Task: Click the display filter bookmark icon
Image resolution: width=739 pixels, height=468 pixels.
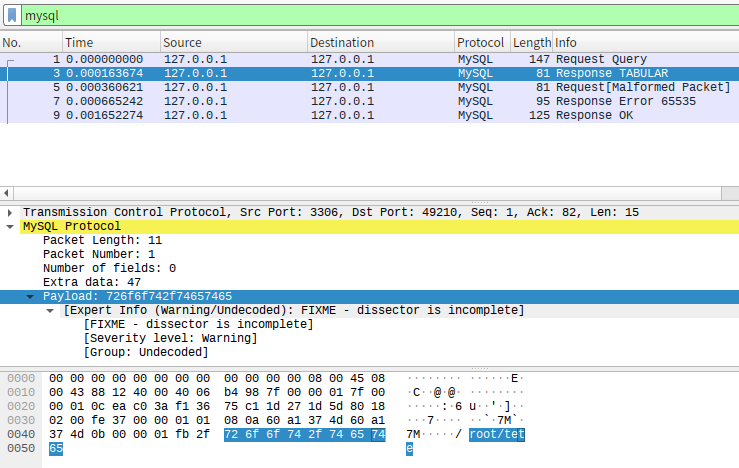Action: tap(12, 17)
